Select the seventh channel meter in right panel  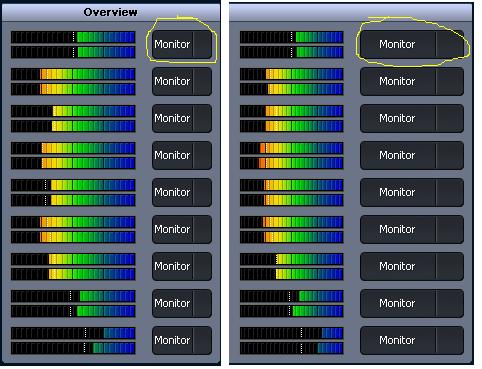click(292, 267)
